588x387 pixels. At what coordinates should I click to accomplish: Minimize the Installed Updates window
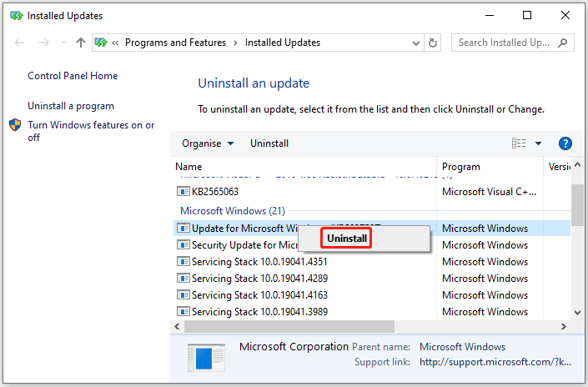point(490,15)
